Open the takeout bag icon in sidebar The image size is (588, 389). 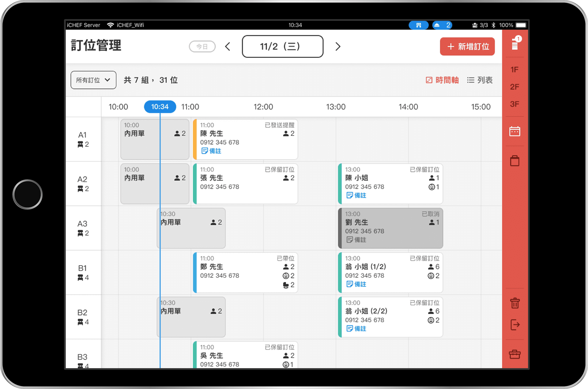515,161
